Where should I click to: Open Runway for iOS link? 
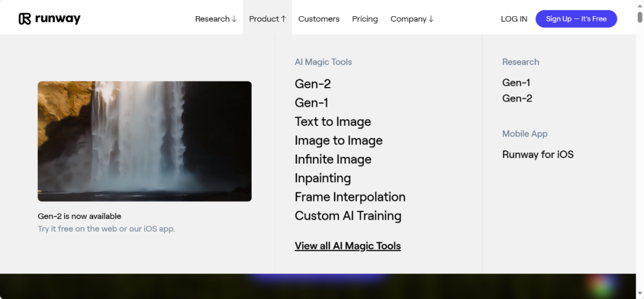tap(538, 155)
